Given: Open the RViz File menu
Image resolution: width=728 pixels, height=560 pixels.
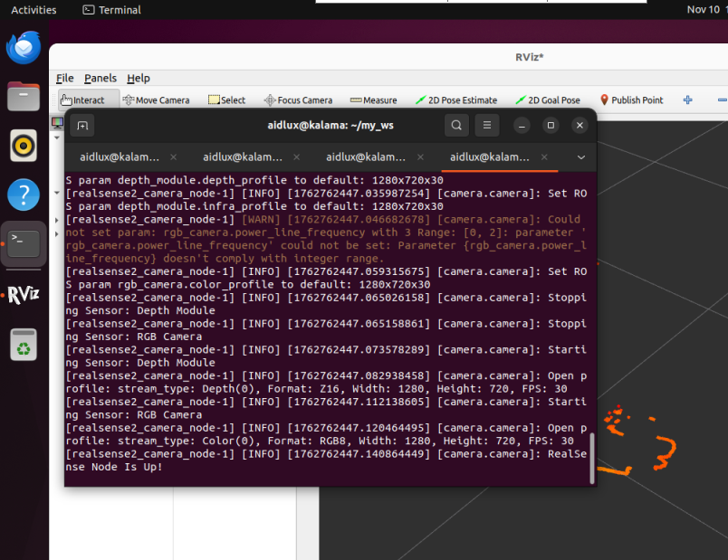Looking at the screenshot, I should (x=64, y=78).
